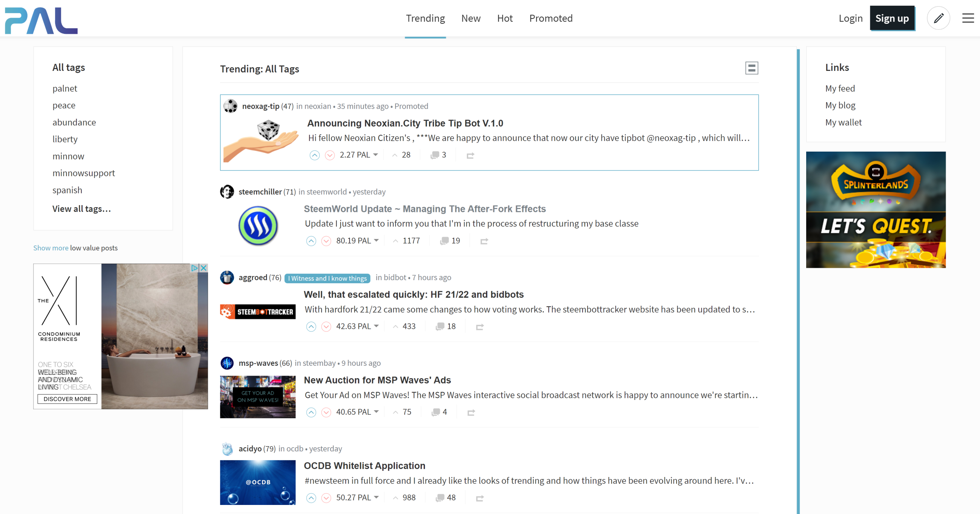Screen dimensions: 980x514
Task: Open the New Auction for MSP Waves' Ads title
Action: click(377, 380)
